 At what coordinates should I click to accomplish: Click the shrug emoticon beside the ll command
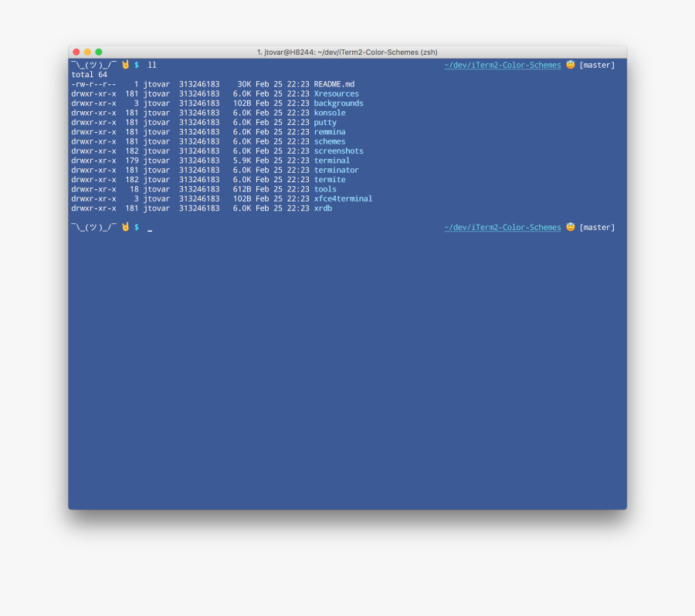93,65
